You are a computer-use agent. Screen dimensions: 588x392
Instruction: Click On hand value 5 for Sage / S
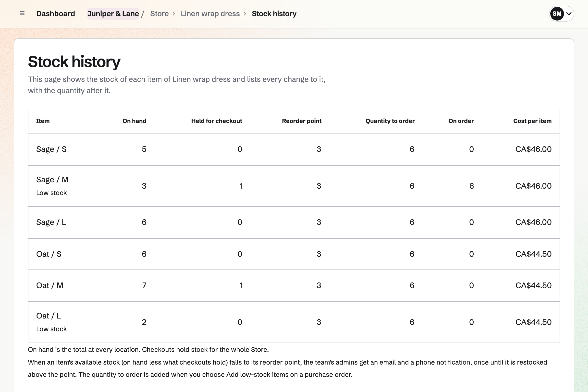(144, 149)
